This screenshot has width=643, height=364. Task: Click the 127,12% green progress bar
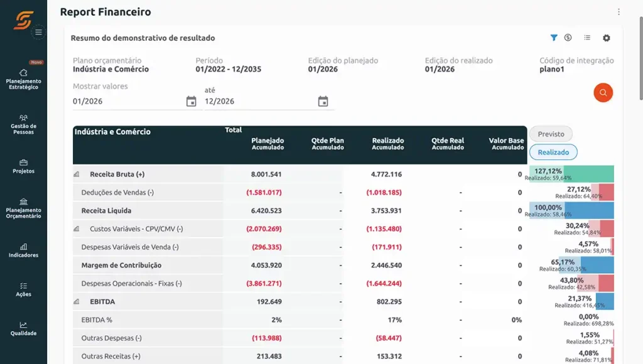571,174
